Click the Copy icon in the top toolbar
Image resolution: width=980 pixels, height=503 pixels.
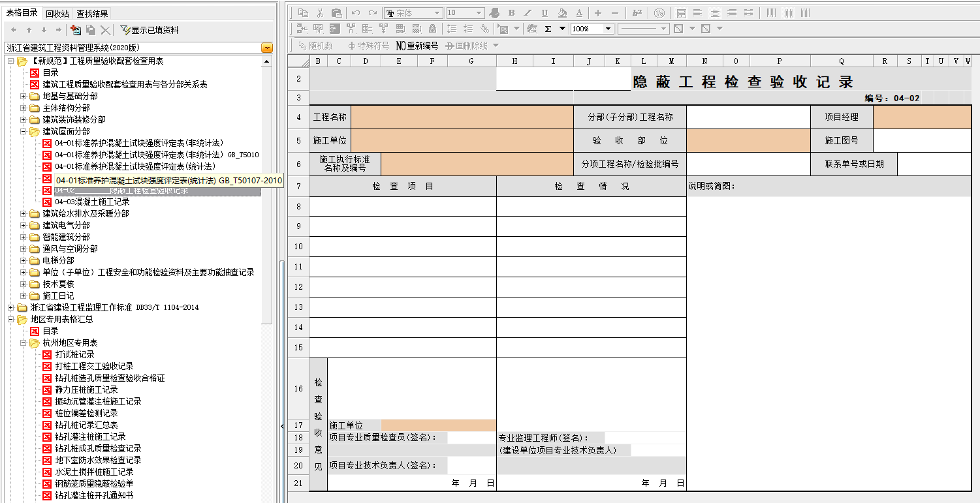pos(303,13)
